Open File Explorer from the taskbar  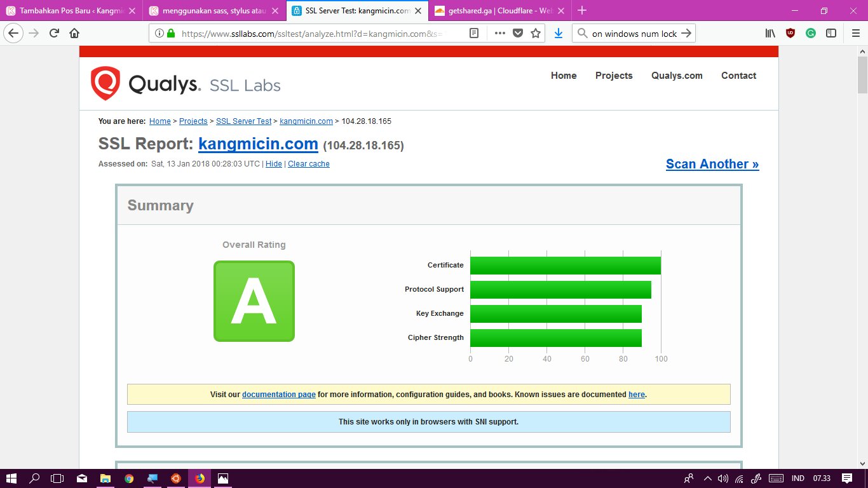(x=105, y=478)
